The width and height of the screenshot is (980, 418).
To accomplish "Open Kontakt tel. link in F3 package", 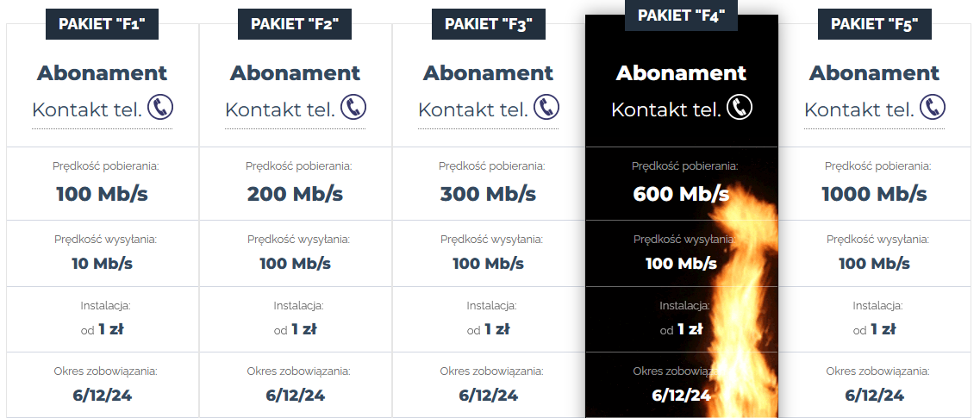I will click(x=472, y=110).
